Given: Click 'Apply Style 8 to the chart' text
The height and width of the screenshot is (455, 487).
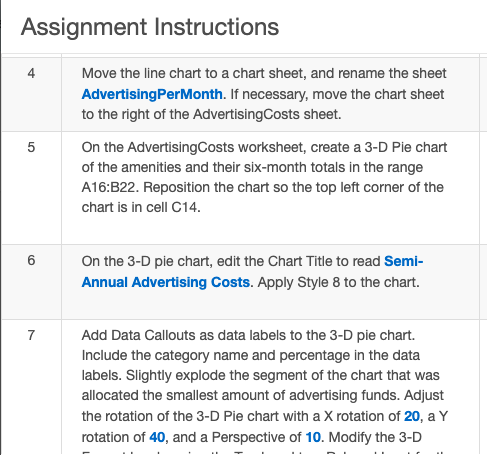Looking at the screenshot, I should 338,282.
